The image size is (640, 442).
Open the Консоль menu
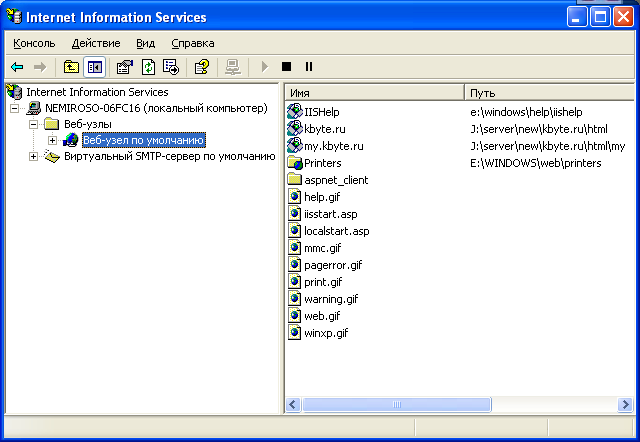point(34,43)
